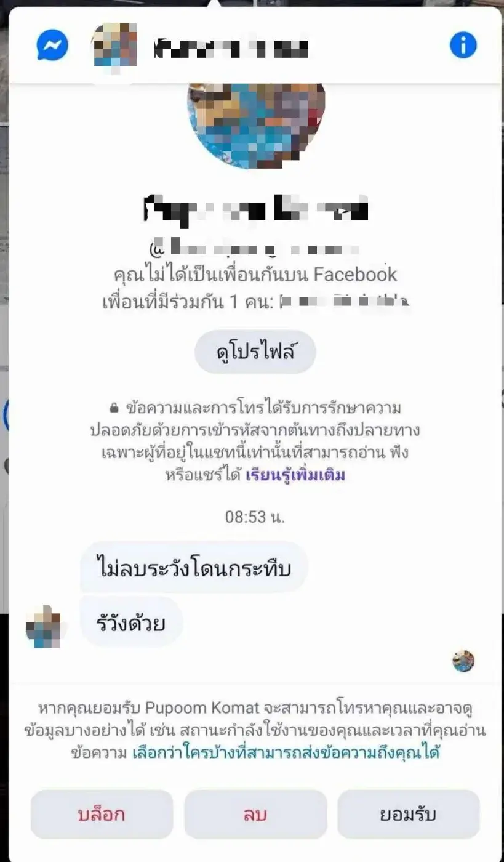Click the ดูโปรไฟล์ button
Image resolution: width=504 pixels, height=862 pixels.
point(255,353)
